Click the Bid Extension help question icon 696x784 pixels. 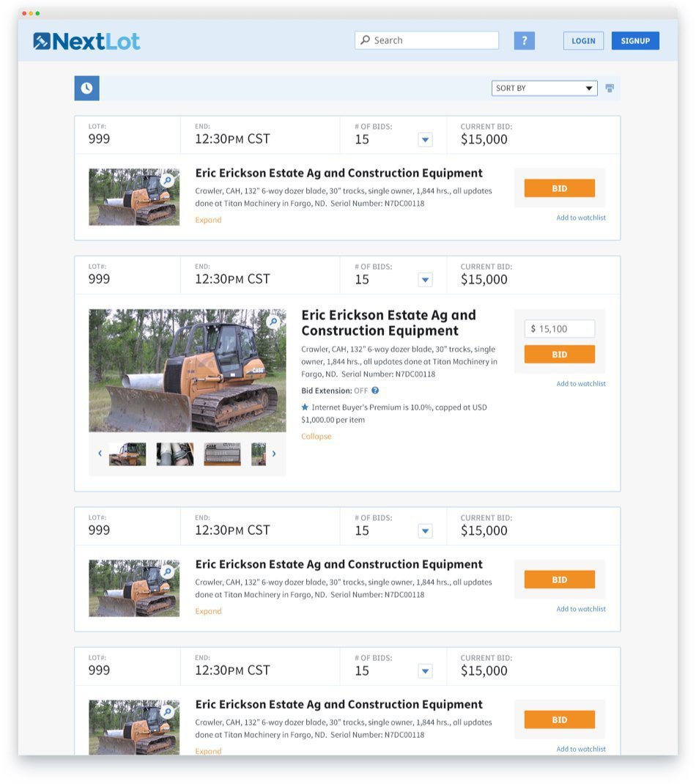pos(375,391)
